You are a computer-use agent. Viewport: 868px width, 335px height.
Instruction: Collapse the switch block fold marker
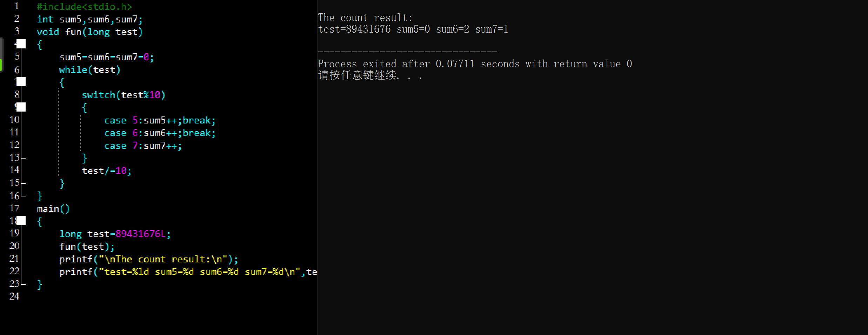[21, 107]
